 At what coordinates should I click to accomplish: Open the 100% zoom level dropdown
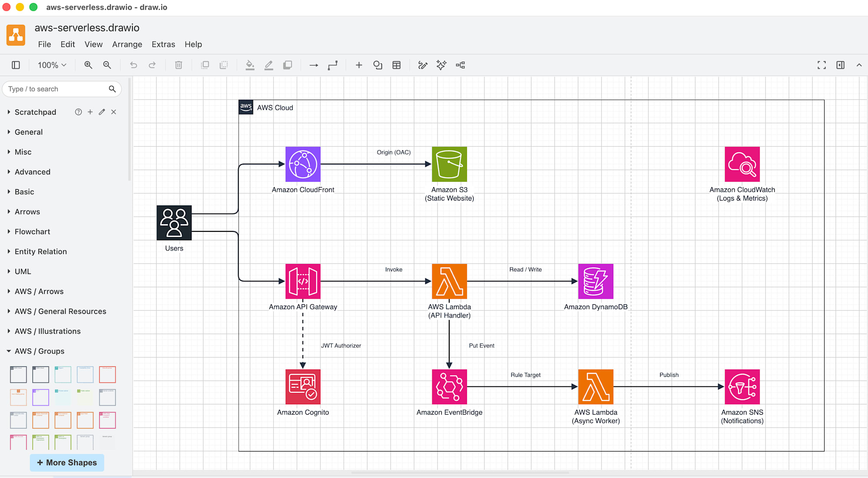(52, 65)
